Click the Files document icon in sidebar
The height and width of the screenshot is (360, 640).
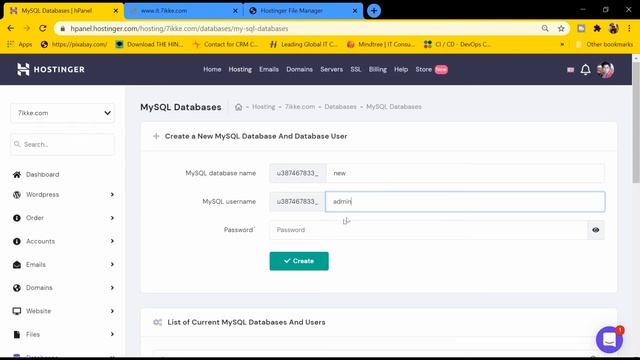pos(17,334)
